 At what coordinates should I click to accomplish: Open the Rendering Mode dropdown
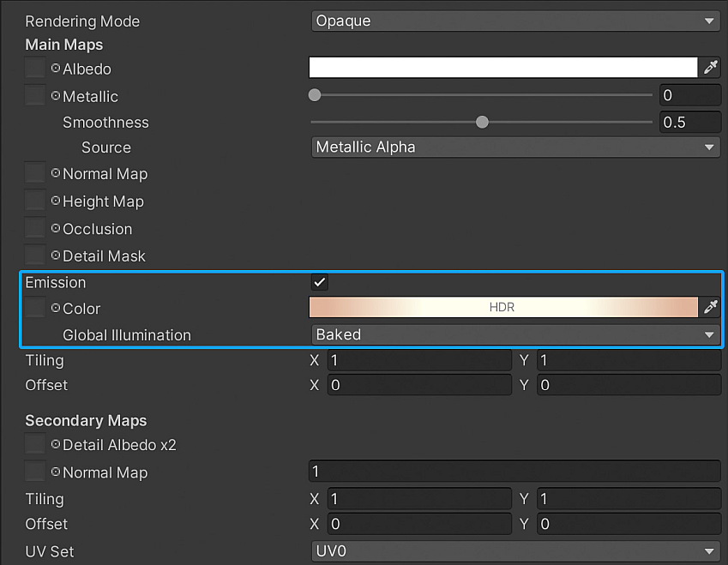[x=514, y=20]
